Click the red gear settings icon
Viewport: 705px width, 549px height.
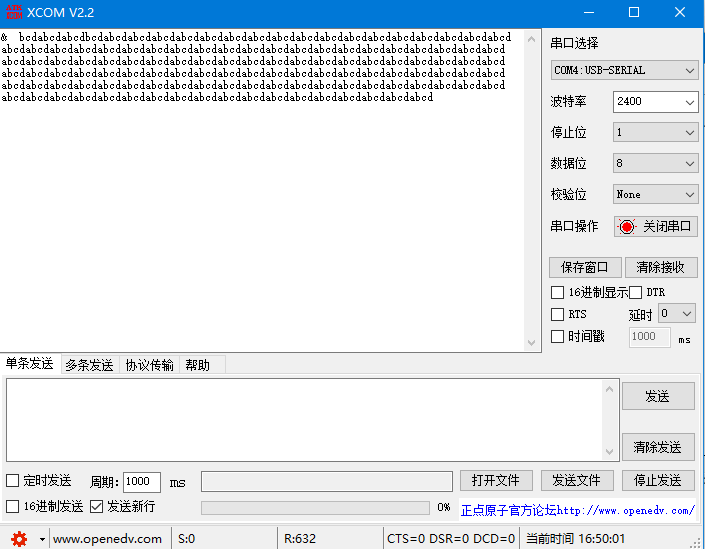[19, 538]
